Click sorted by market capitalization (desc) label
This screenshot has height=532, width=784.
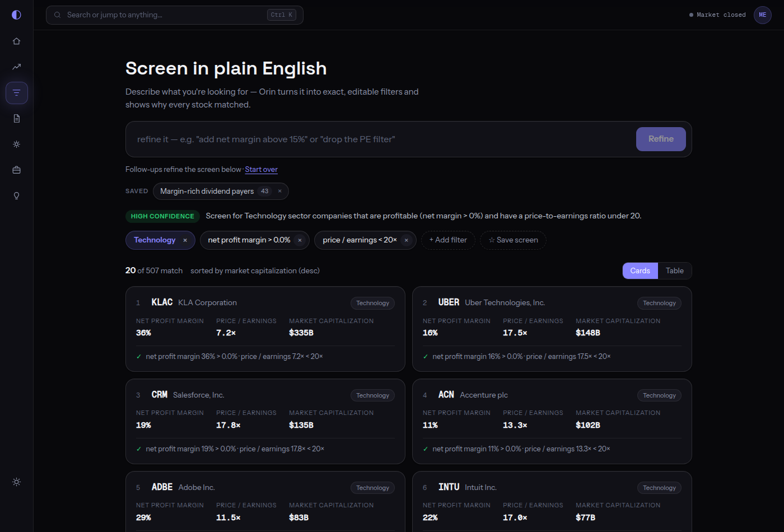[255, 270]
